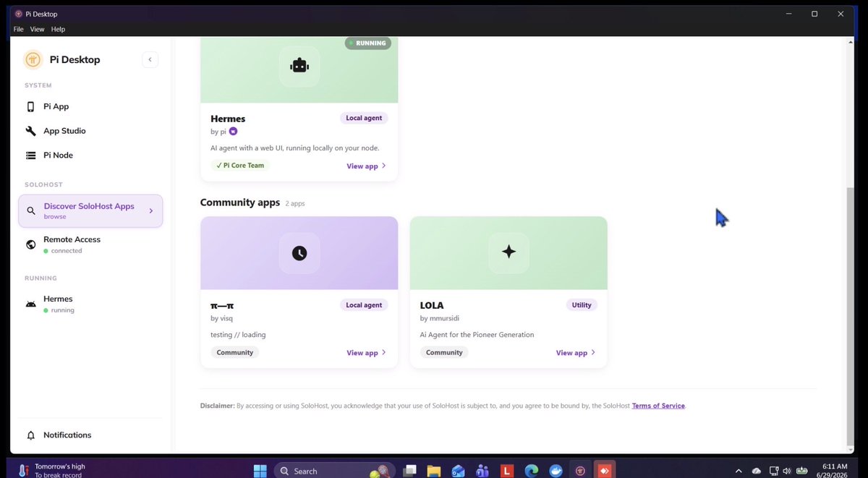Click the volume icon in system tray
Image resolution: width=868 pixels, height=478 pixels.
click(x=786, y=471)
